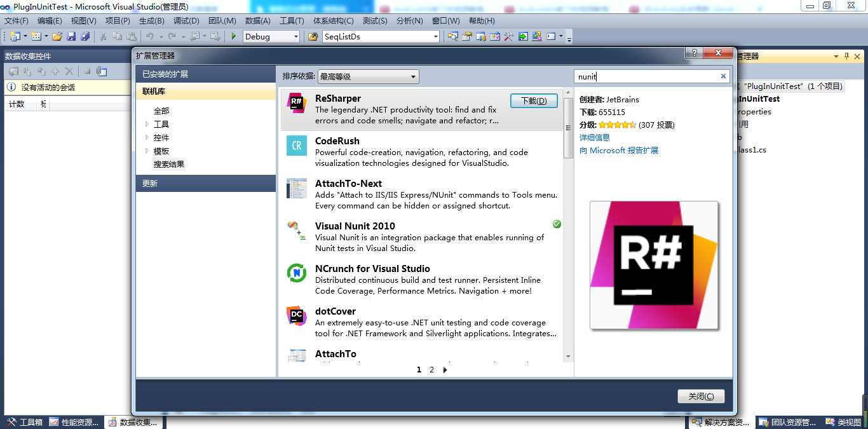This screenshot has height=429, width=868.
Task: Click the Save floppy disk icon
Action: point(71,36)
